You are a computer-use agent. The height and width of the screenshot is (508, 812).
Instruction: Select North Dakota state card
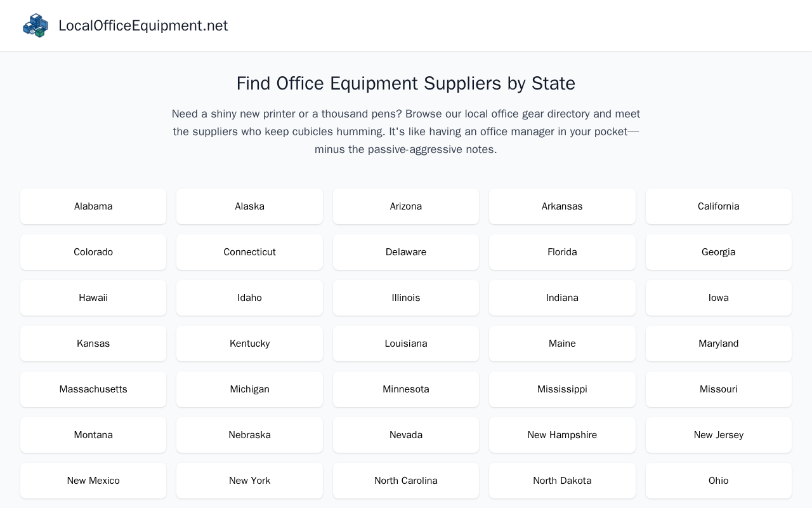click(562, 481)
